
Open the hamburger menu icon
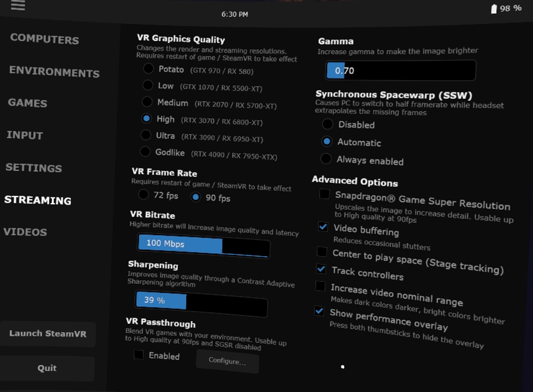pos(18,5)
